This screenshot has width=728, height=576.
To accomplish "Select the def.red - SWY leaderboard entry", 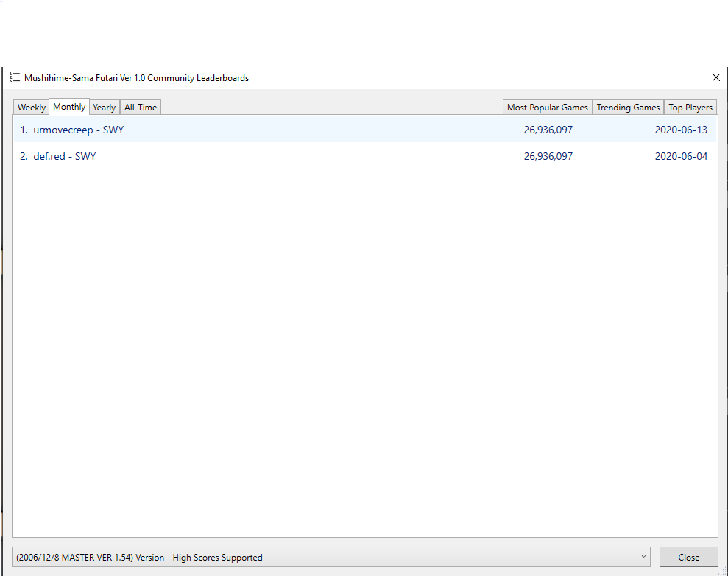I will click(365, 156).
